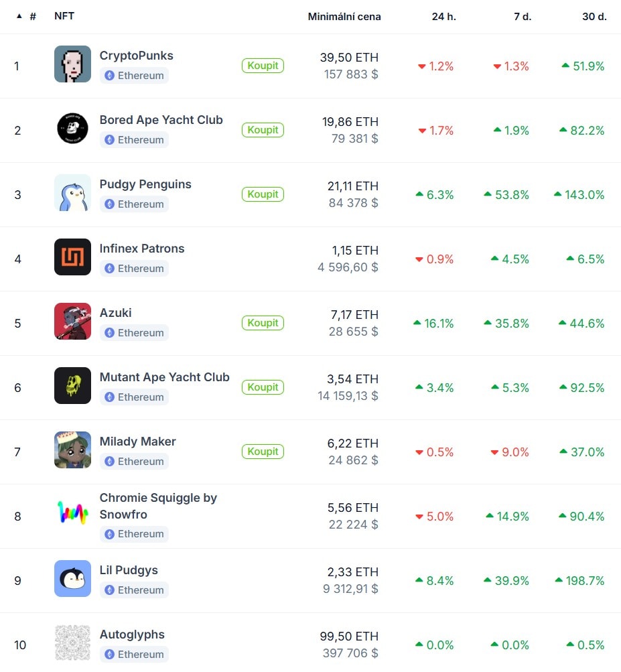Select the Lil Pudgys penguin icon
Viewport: 621px width, 672px height.
72,579
